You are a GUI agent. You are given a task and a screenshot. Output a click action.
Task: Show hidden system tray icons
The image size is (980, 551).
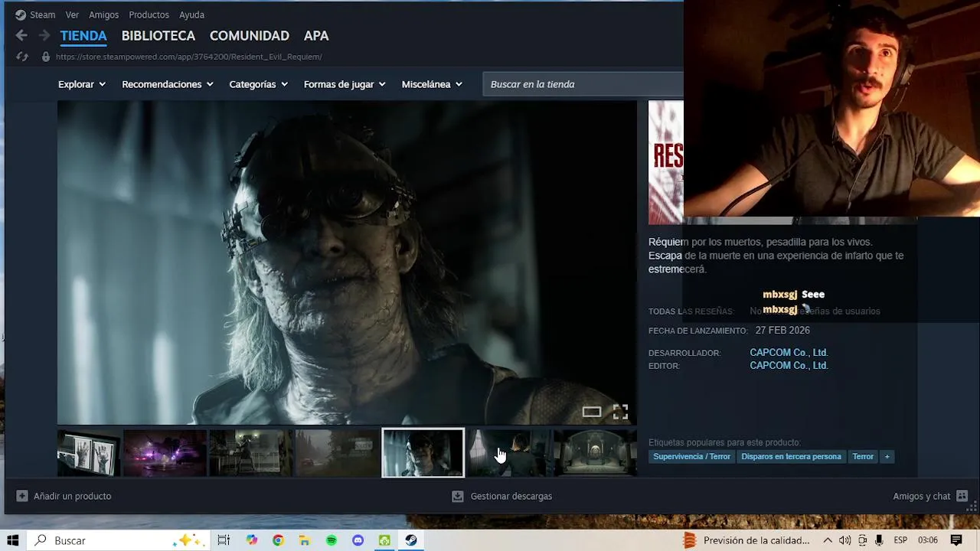click(x=828, y=540)
